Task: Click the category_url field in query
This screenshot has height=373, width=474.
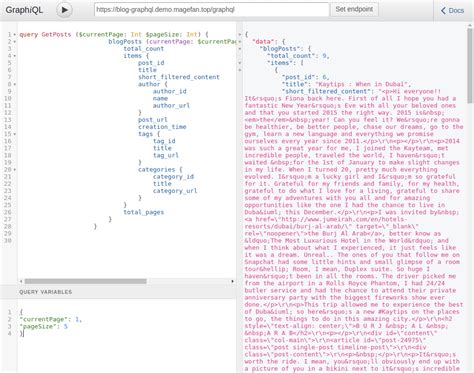Action: click(x=175, y=191)
